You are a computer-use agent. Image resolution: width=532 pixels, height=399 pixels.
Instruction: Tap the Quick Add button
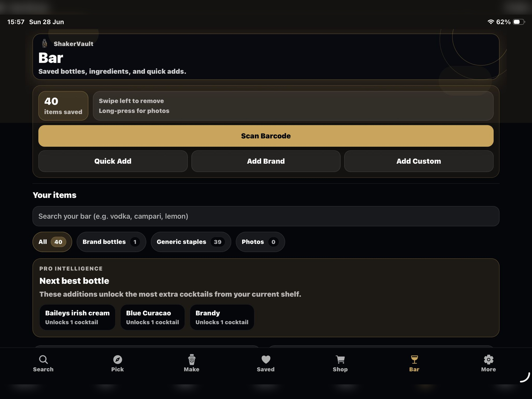click(x=113, y=161)
